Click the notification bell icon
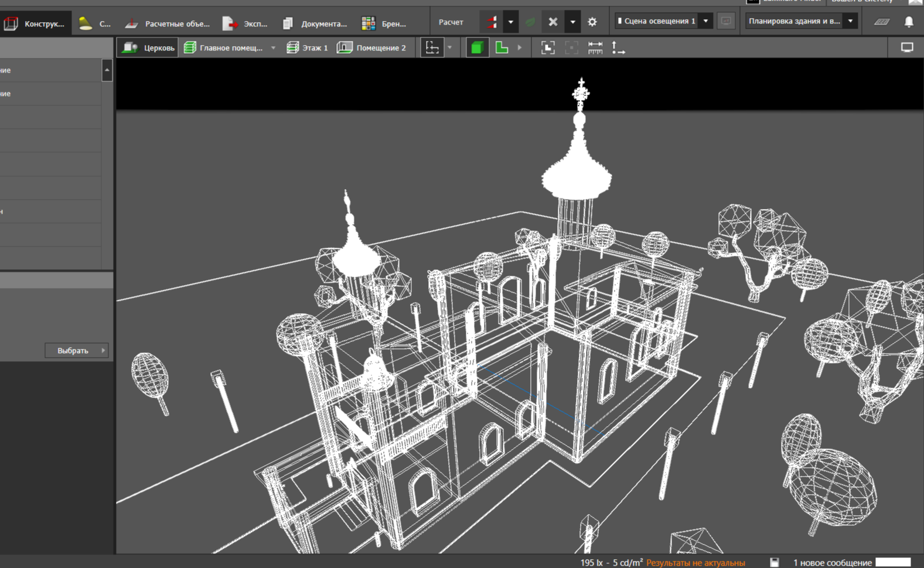 click(908, 22)
